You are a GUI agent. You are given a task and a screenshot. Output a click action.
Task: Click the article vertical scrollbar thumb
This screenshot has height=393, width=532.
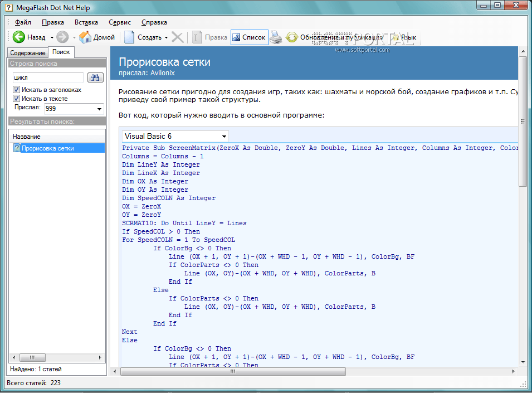tap(523, 122)
